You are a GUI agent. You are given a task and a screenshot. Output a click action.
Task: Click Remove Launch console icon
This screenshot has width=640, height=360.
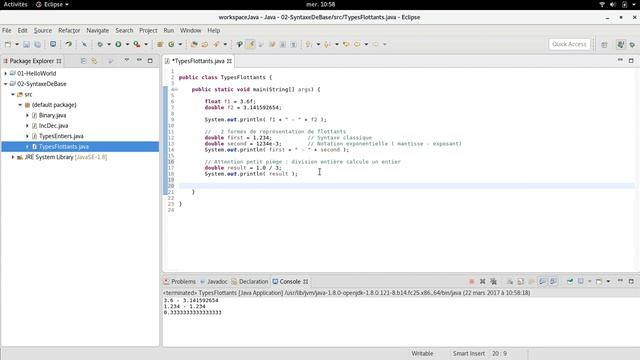click(x=482, y=282)
